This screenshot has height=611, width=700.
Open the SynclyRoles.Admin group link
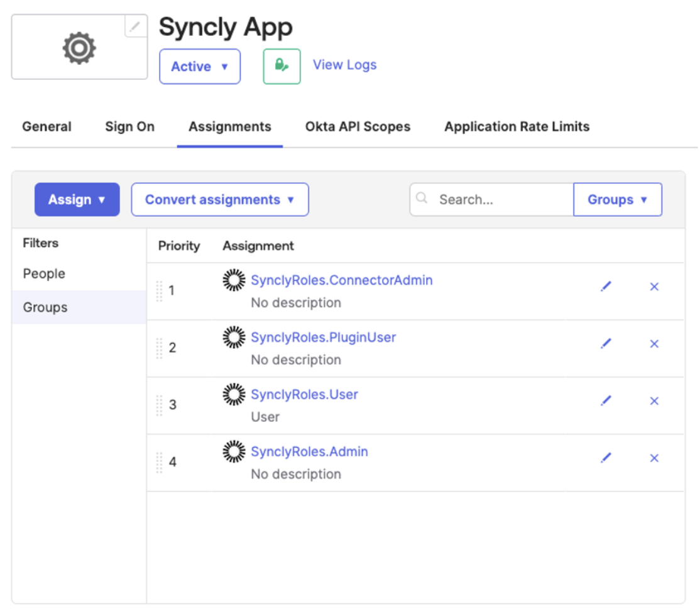(309, 451)
